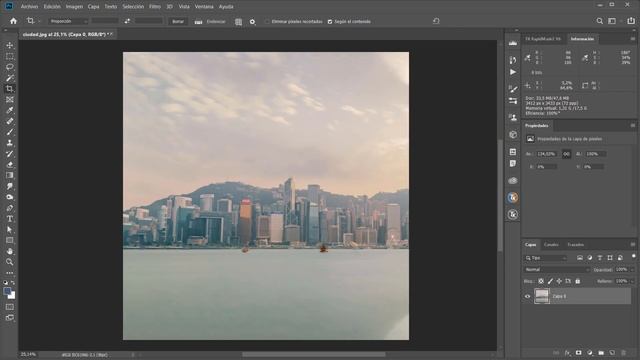Switch to the Trazados tab
The height and width of the screenshot is (360, 640).
(576, 245)
